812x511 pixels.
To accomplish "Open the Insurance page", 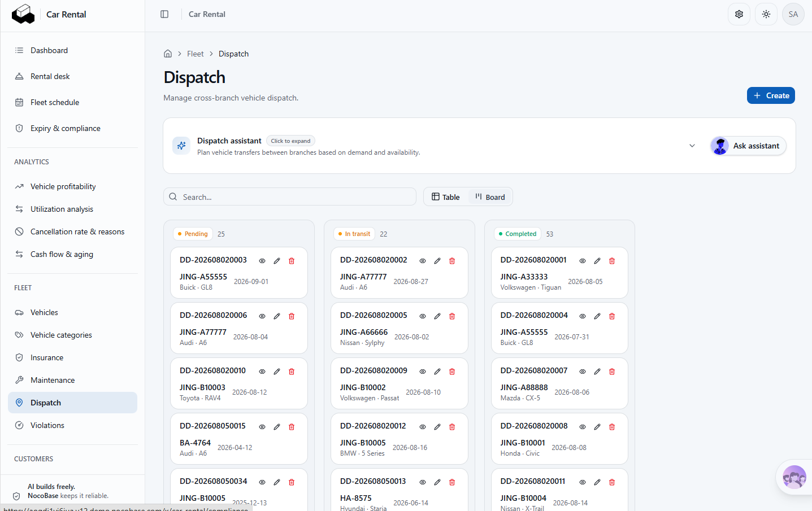I will pos(73,357).
